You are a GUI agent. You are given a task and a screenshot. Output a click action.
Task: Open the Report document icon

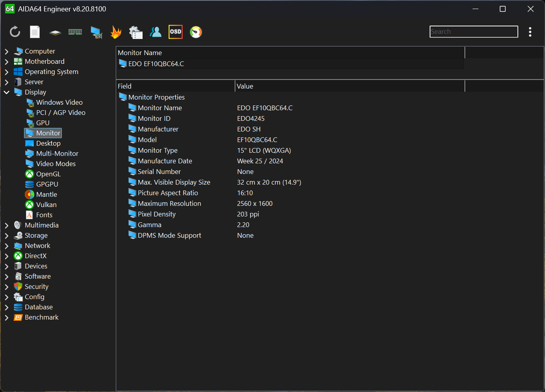tap(35, 32)
